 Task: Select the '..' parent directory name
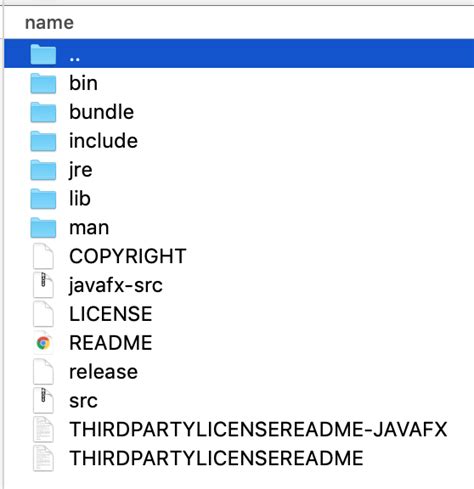pos(75,59)
